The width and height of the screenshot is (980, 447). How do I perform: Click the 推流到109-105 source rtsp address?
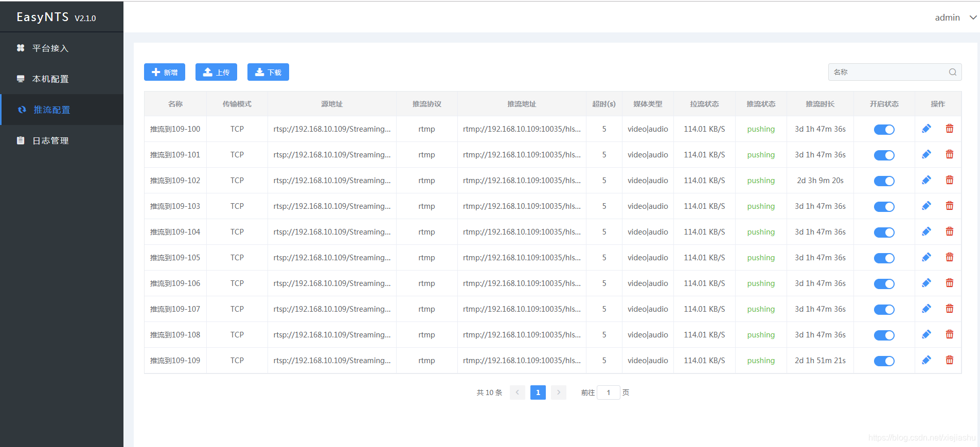tap(332, 258)
